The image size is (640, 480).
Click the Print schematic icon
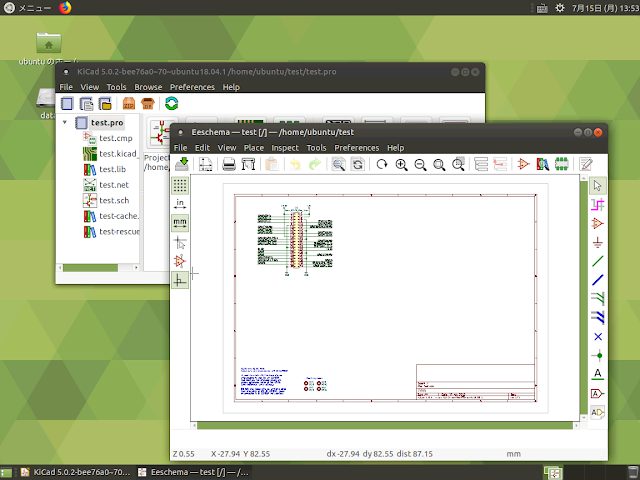[229, 164]
